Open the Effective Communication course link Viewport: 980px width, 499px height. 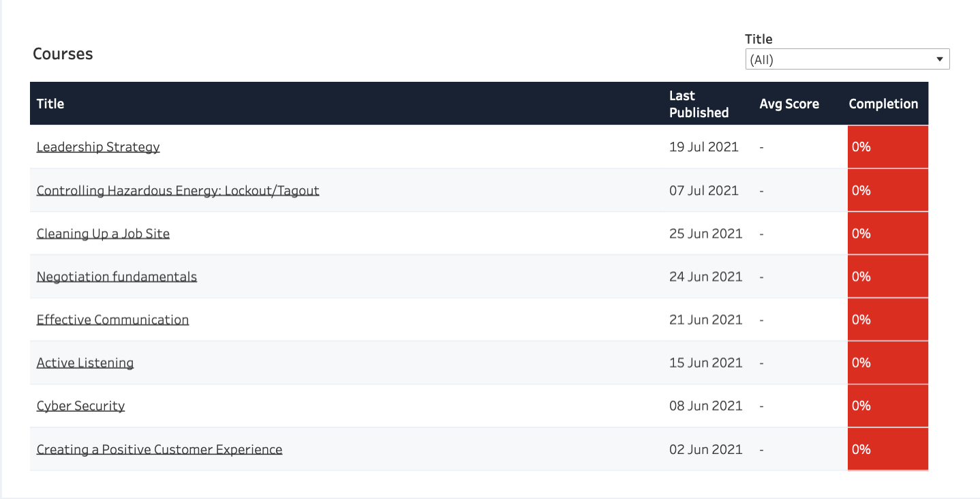pos(112,320)
